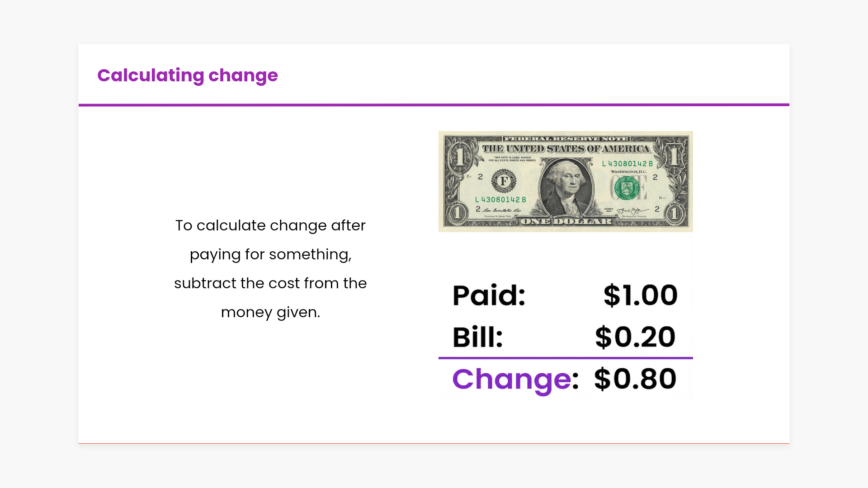Click the purple divider line under the title

[434, 105]
